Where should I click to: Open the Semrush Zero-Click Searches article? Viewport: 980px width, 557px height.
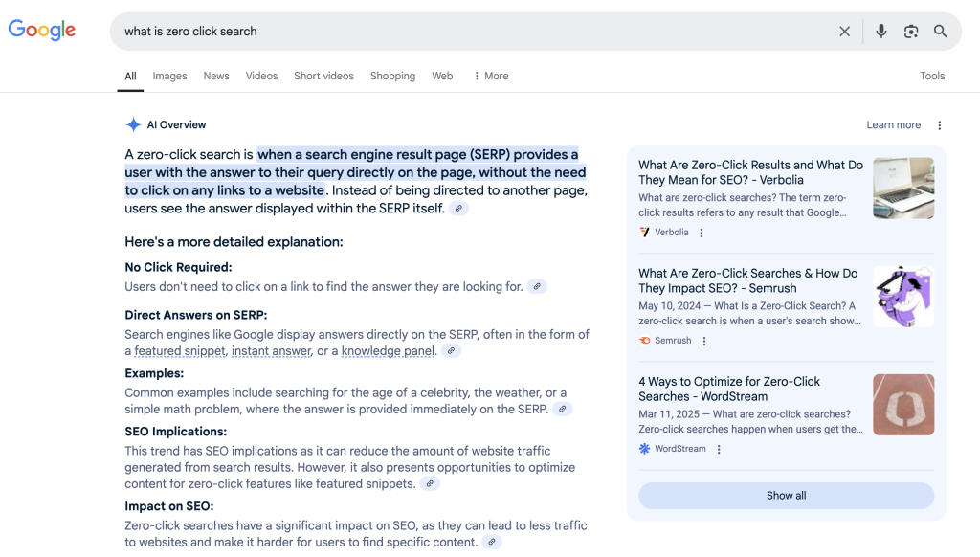coord(748,280)
